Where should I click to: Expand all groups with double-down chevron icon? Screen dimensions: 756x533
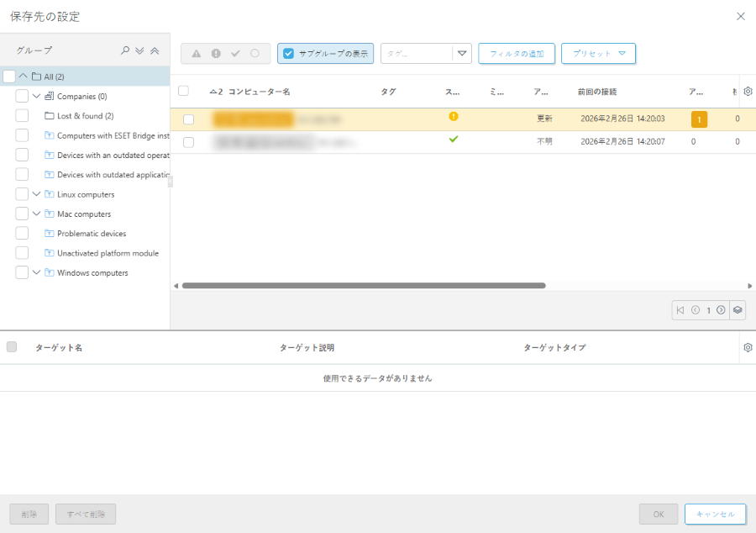coord(139,50)
